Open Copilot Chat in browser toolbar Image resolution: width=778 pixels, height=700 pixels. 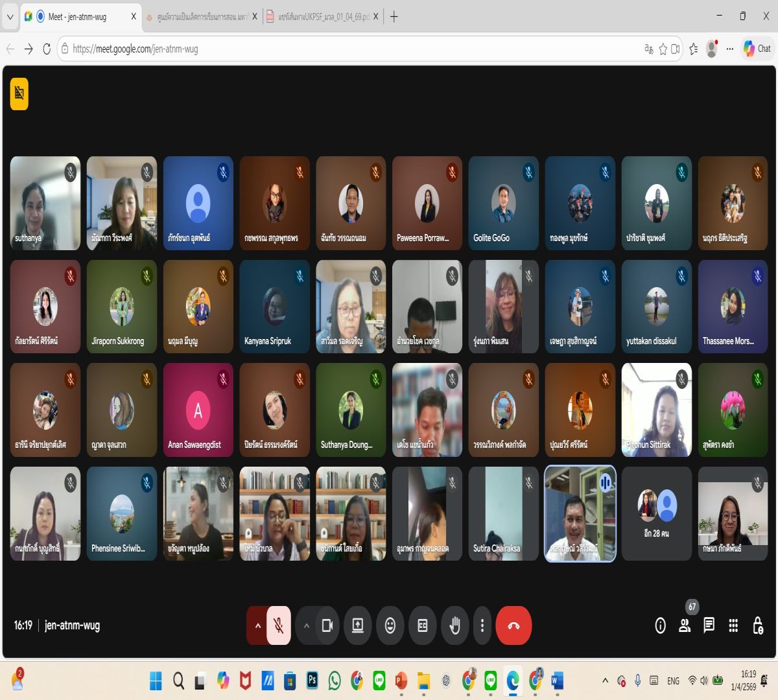[757, 49]
